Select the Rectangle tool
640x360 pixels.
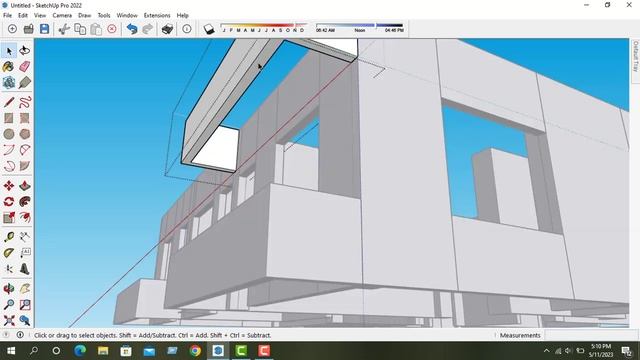coord(9,118)
